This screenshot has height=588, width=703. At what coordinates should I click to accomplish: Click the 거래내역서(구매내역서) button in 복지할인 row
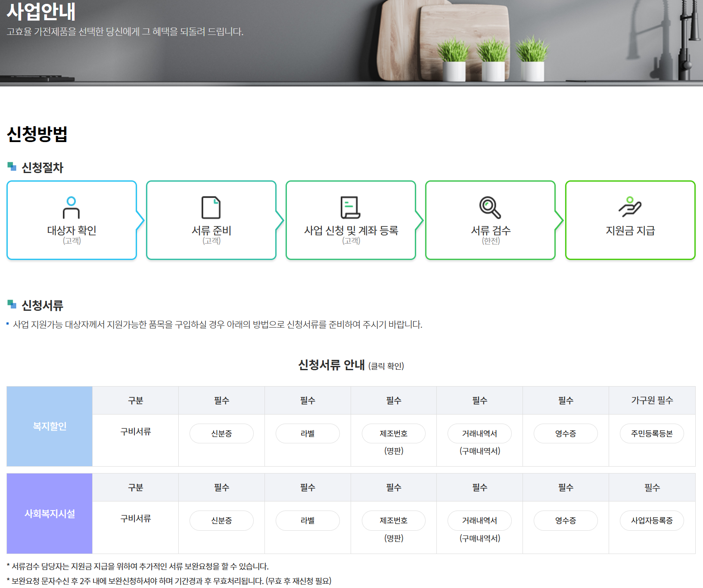pyautogui.click(x=479, y=433)
